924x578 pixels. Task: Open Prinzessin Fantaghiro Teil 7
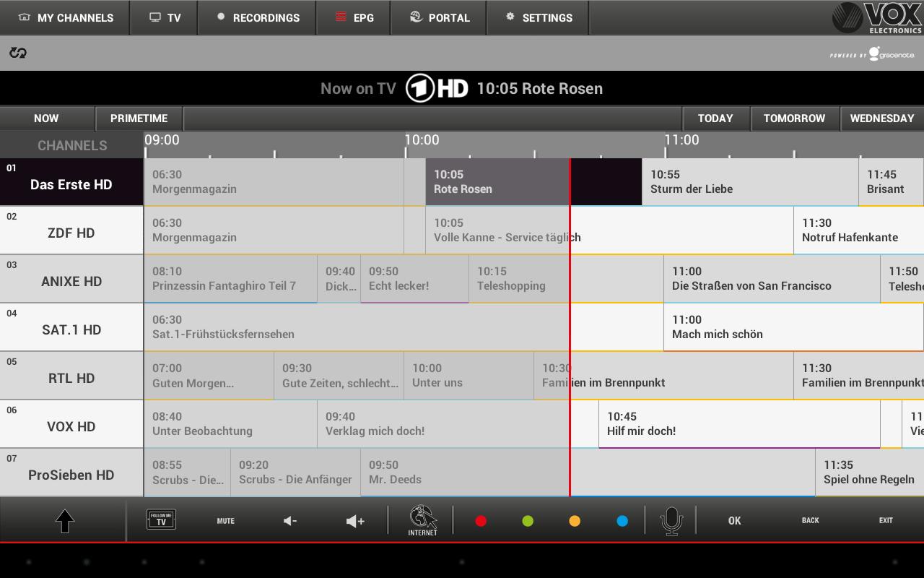pos(230,279)
